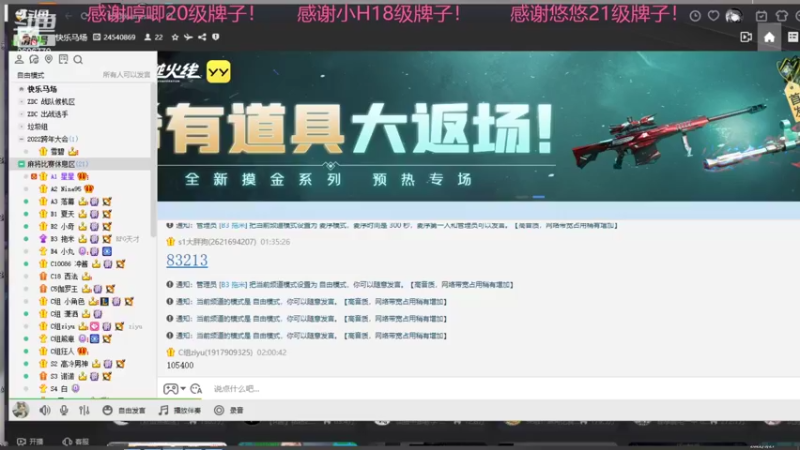Click 自由发言 free speak button
800x450 pixels.
[124, 410]
